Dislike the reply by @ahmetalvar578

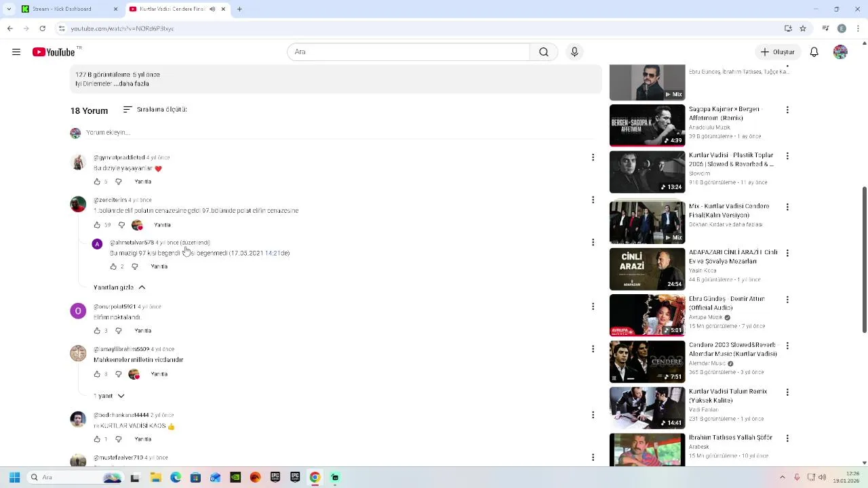pos(135,267)
